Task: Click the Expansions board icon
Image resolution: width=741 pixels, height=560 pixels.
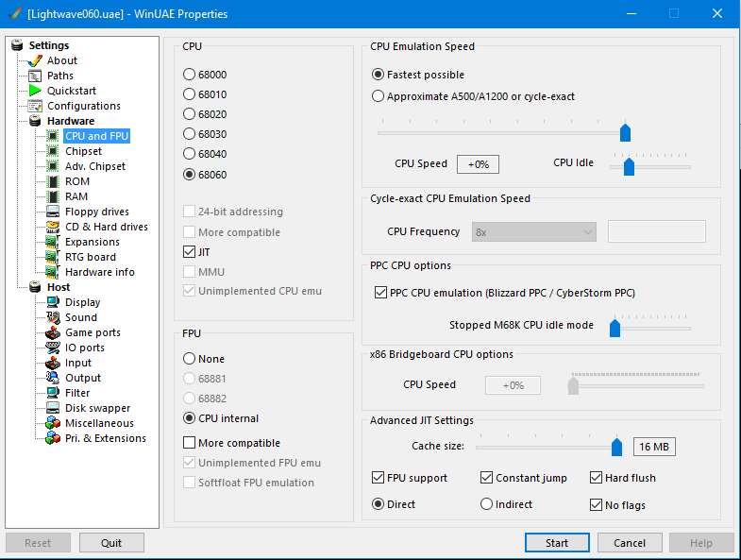Action: pos(53,242)
